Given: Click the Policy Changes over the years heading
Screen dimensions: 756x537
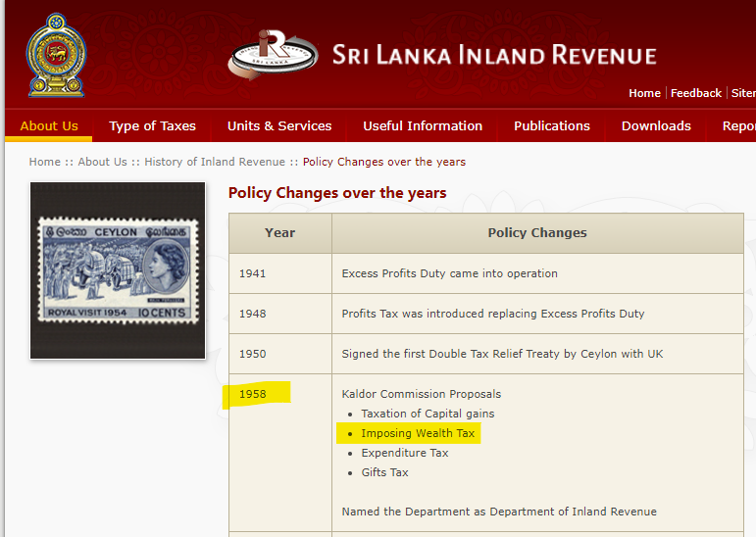Looking at the screenshot, I should [337, 193].
